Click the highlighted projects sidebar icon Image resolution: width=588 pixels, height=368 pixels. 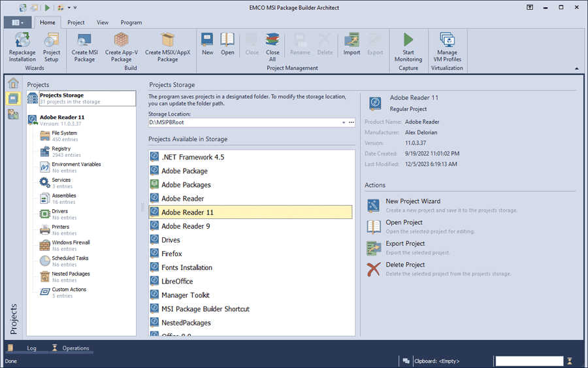tap(14, 99)
